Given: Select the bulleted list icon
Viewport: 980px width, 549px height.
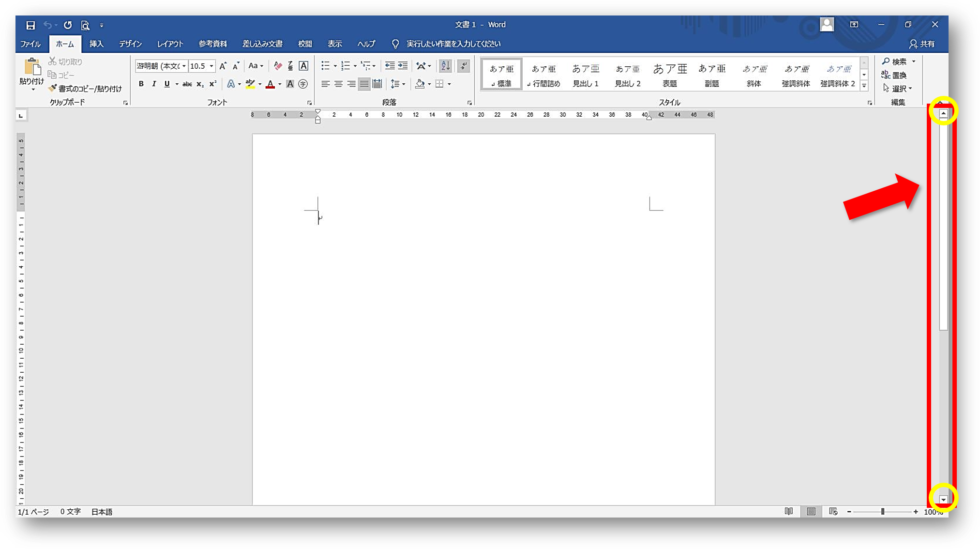Looking at the screenshot, I should (x=327, y=65).
